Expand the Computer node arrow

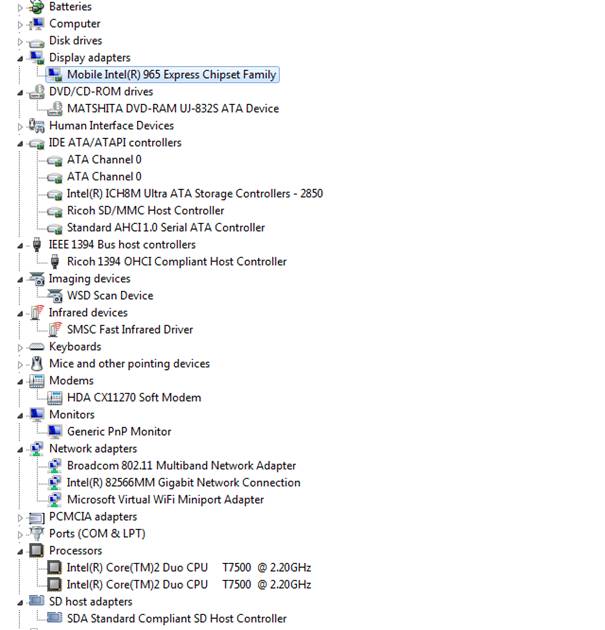click(20, 25)
